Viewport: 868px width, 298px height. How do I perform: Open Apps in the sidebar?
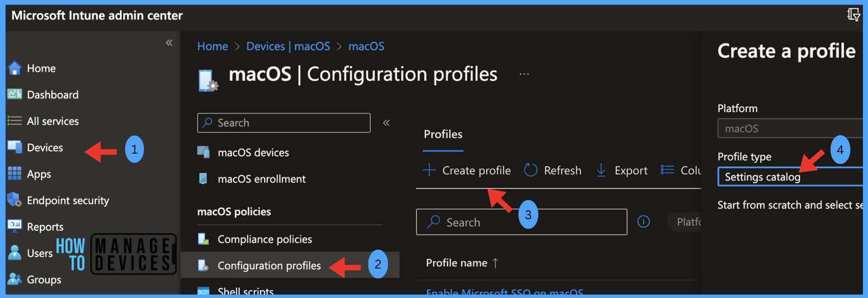tap(39, 174)
